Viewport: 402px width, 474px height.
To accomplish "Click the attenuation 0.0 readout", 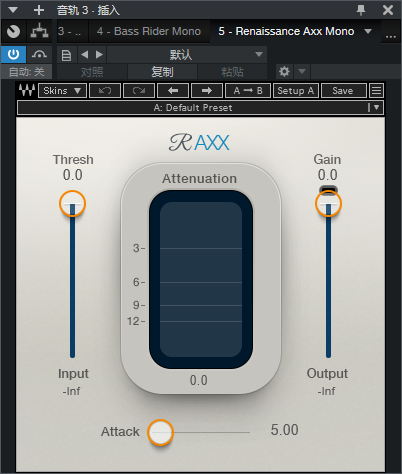I will tap(199, 380).
